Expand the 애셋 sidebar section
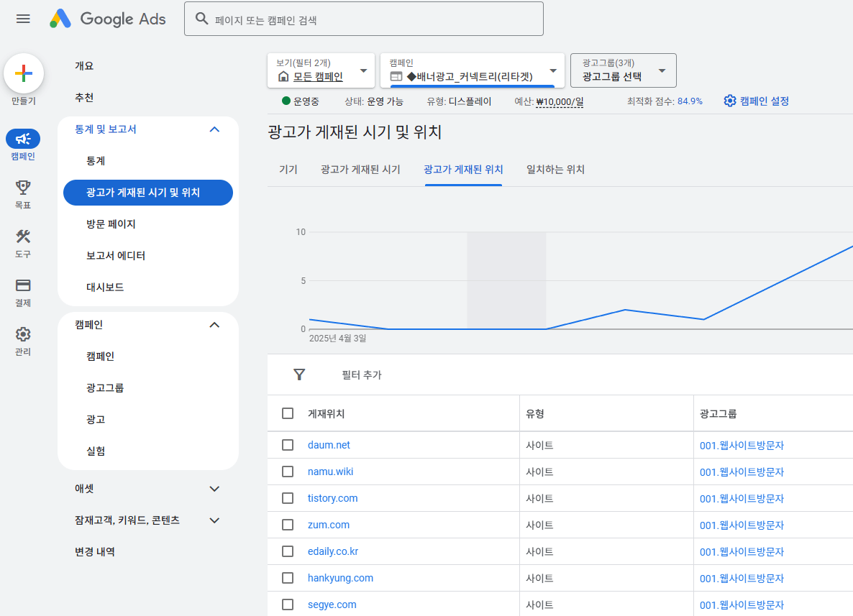 click(214, 489)
